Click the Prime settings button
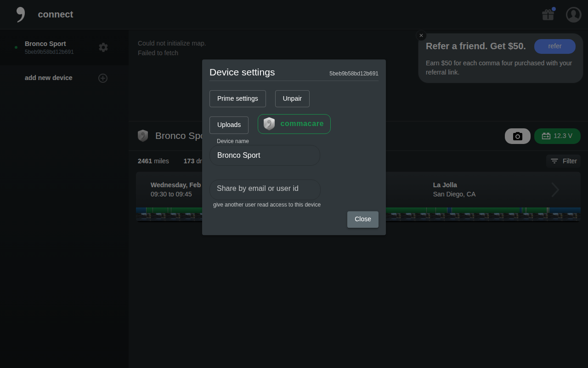This screenshot has height=368, width=588. [x=237, y=99]
